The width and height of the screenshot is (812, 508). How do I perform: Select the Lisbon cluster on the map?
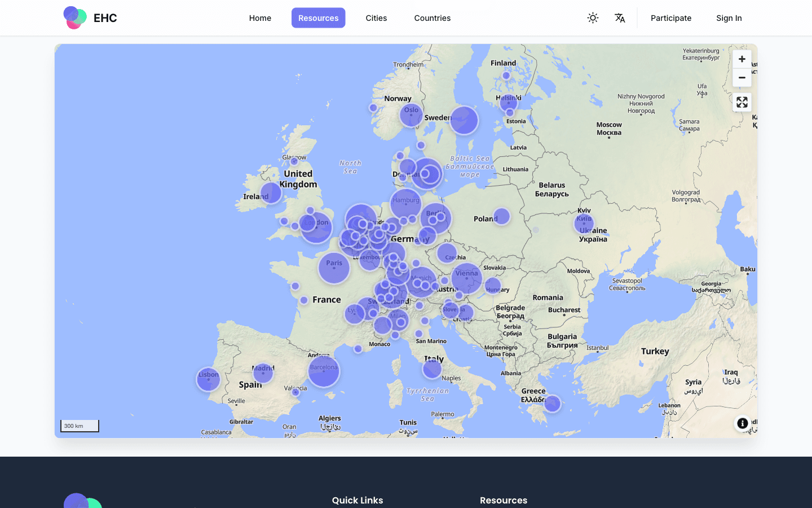tap(208, 379)
